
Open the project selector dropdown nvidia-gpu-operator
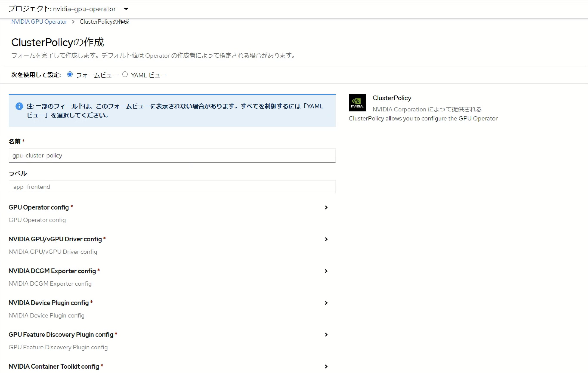[68, 9]
